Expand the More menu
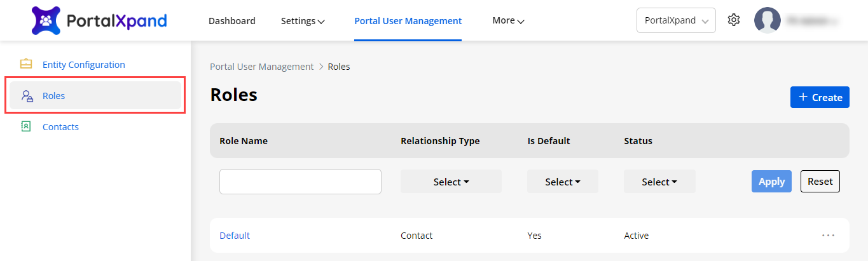Screen dimensions: 868x261 [508, 21]
